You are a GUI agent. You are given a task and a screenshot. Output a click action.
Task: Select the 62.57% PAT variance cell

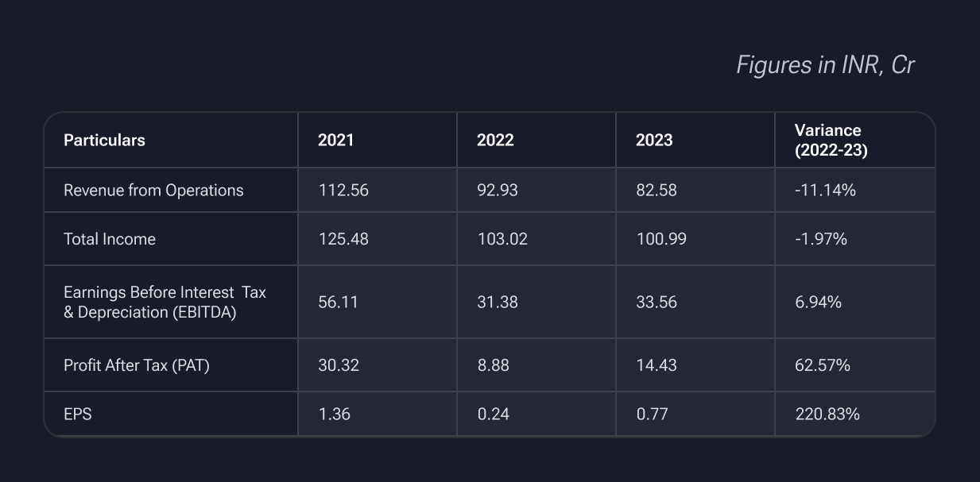click(823, 365)
